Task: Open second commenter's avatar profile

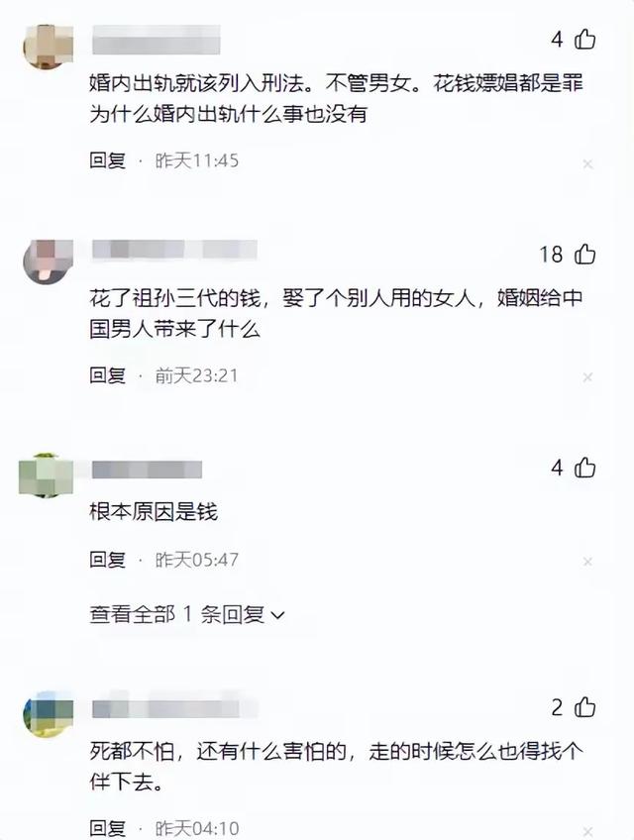Action: (48, 262)
